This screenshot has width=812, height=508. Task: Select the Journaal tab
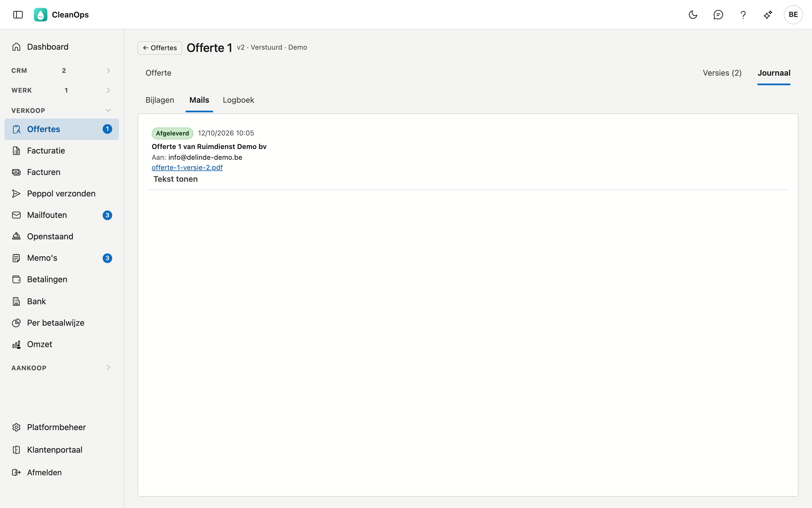point(774,73)
